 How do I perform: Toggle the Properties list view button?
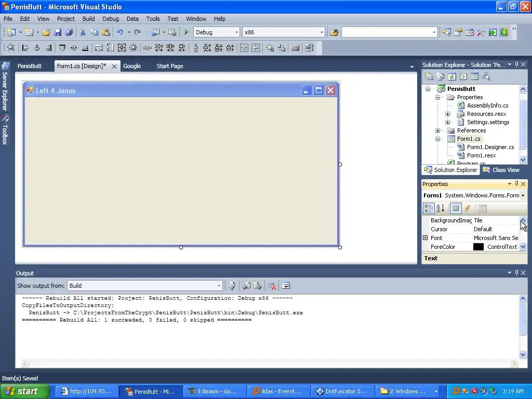click(x=455, y=208)
